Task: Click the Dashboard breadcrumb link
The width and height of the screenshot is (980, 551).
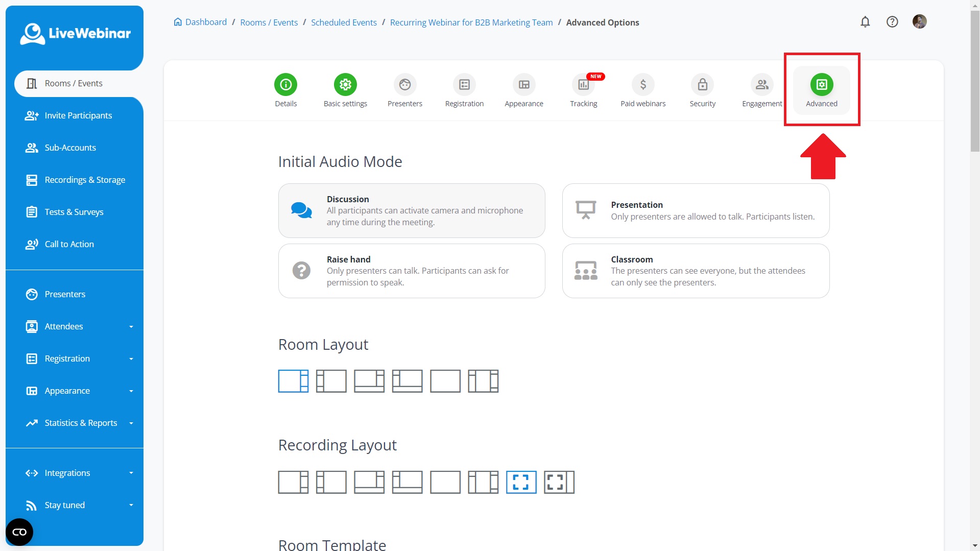Action: (205, 22)
